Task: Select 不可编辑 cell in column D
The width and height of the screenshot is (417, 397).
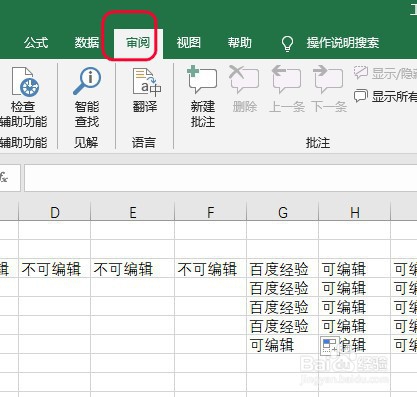Action: (55, 269)
